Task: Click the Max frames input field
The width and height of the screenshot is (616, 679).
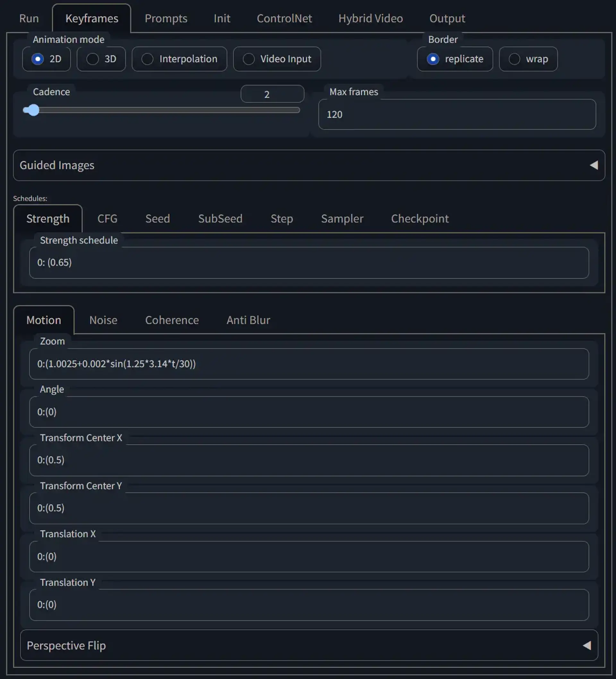Action: coord(457,115)
